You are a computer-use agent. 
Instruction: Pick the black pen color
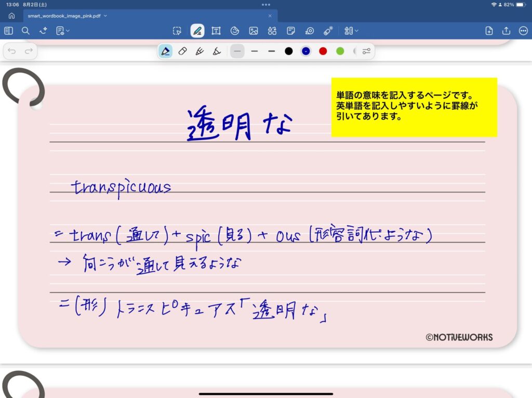(x=289, y=51)
